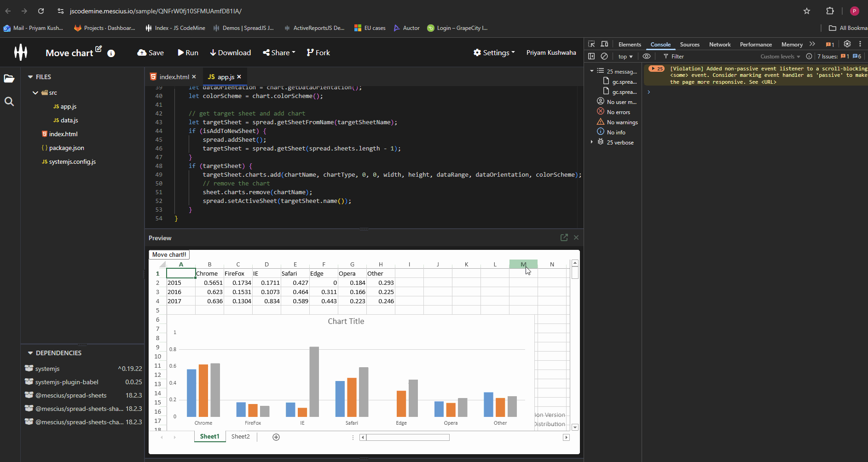
Task: Open preview in new window icon
Action: pos(564,237)
